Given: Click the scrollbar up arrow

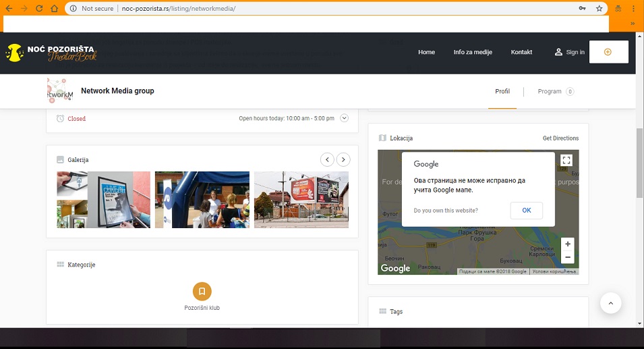Looking at the screenshot, I should point(639,36).
